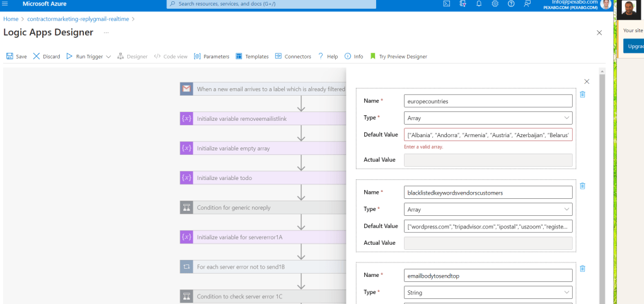Click the account avatar for Info@pexabo.com

(x=605, y=4)
